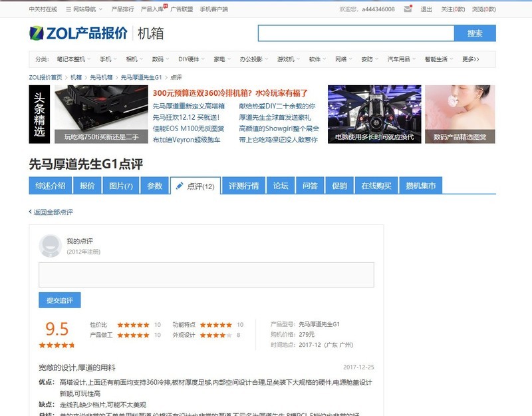532x416 pixels.
Task: Expand the 网站导航 dropdown
Action: (x=84, y=9)
